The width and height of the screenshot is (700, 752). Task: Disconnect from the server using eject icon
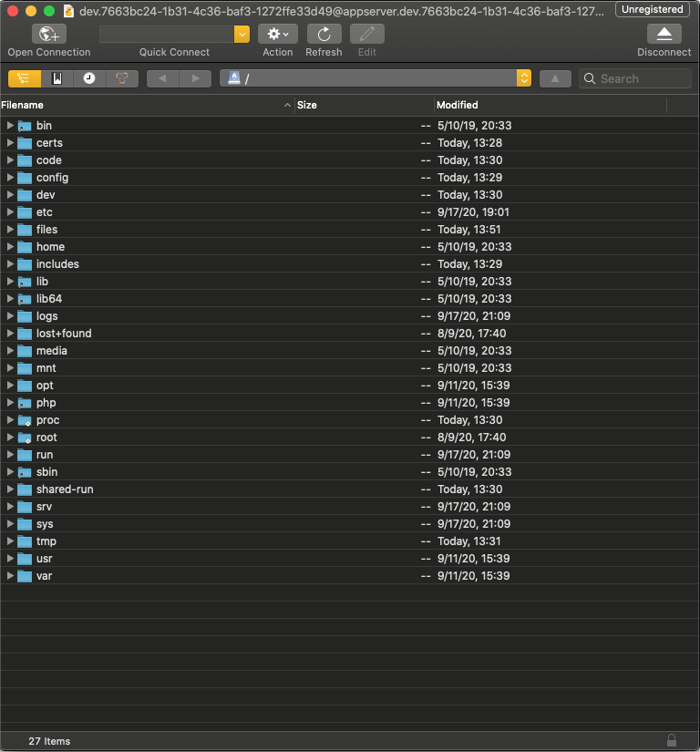[664, 35]
